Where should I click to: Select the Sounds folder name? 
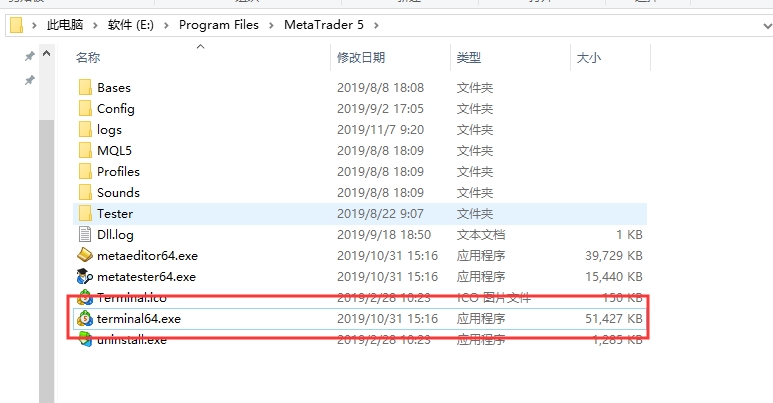(x=118, y=193)
